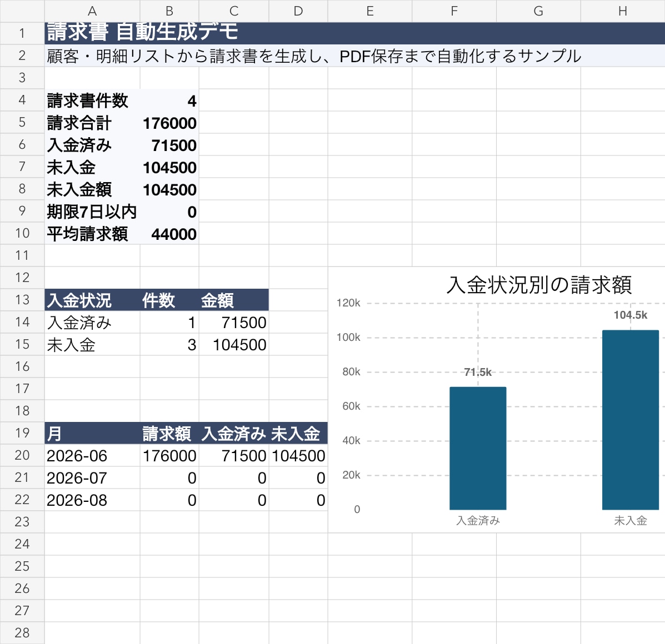Select row 11 header
Viewport: 665px width, 644px height.
pyautogui.click(x=22, y=255)
